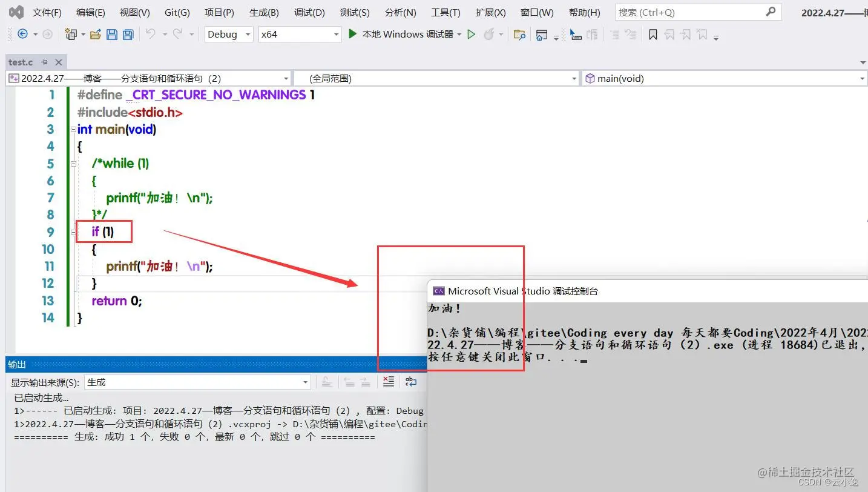
Task: Open the 分析(N) menu
Action: [400, 12]
